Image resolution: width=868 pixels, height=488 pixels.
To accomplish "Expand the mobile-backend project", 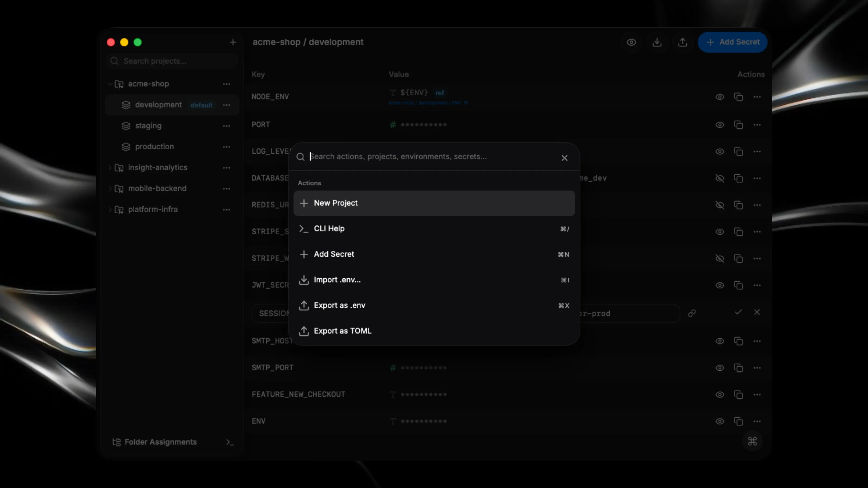I will pos(110,188).
